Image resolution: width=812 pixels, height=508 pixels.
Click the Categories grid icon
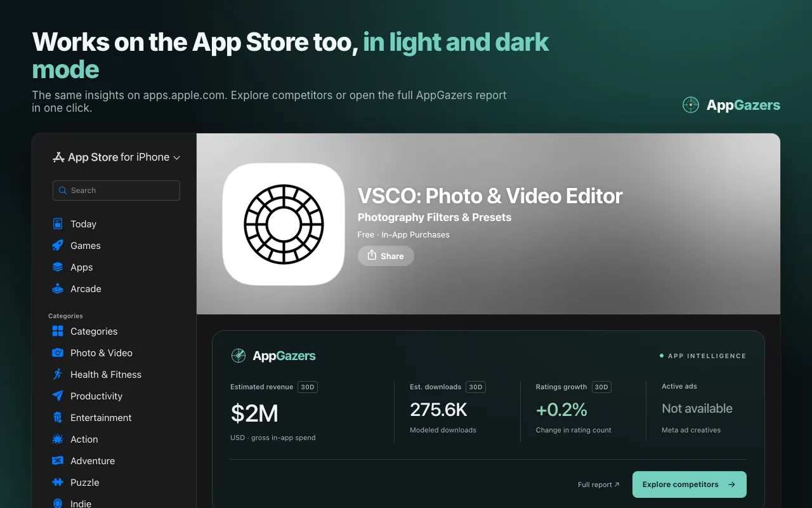[58, 331]
